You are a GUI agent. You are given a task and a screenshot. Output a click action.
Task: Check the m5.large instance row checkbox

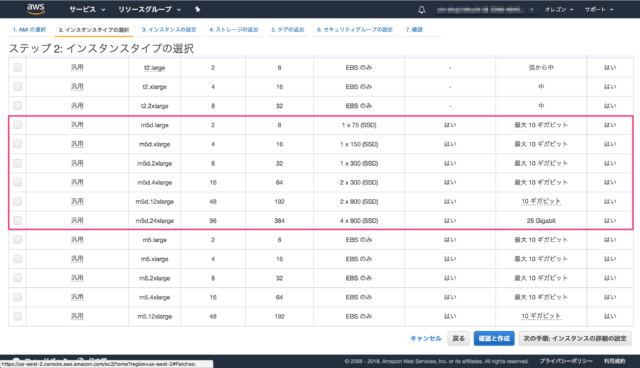pos(18,240)
